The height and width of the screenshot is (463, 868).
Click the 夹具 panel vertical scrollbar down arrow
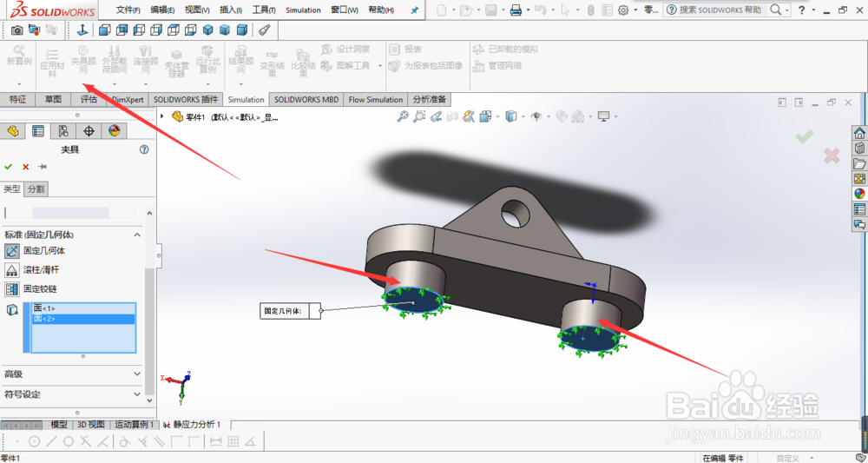(149, 400)
